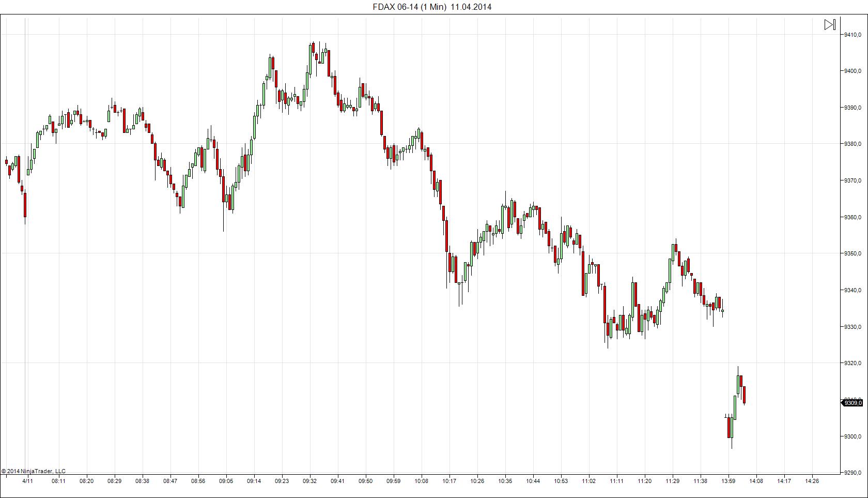Pick the 09:41 time axis label

tap(338, 481)
